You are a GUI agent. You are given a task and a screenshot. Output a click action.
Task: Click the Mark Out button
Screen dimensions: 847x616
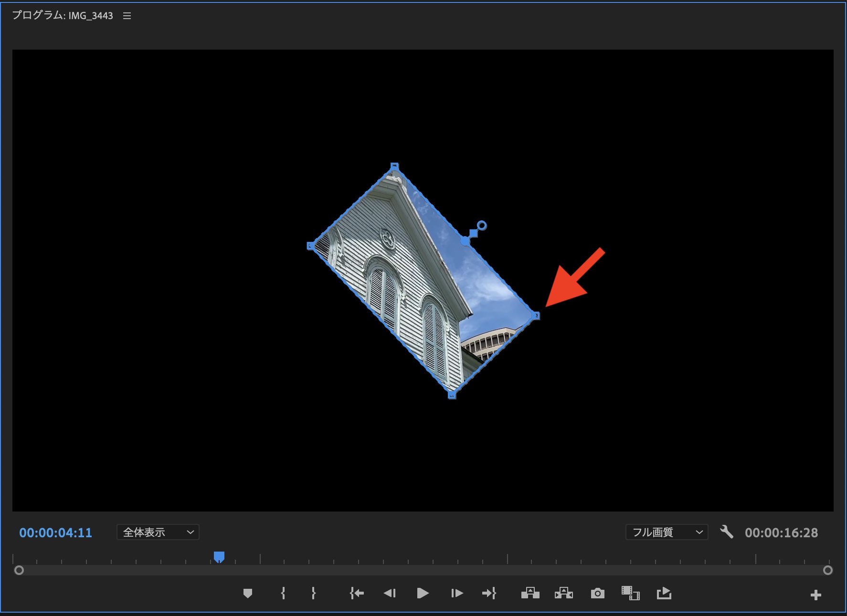[x=313, y=593]
